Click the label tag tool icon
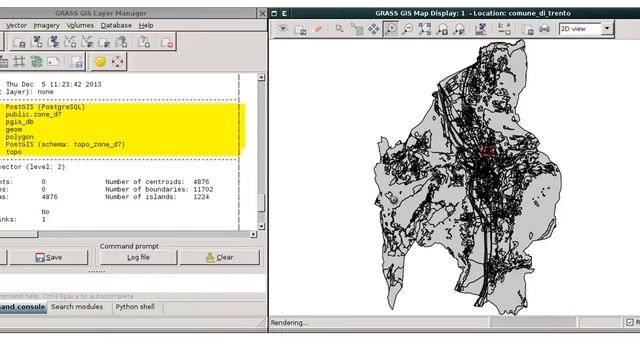Viewport: 640px width, 360px height. 53,62
